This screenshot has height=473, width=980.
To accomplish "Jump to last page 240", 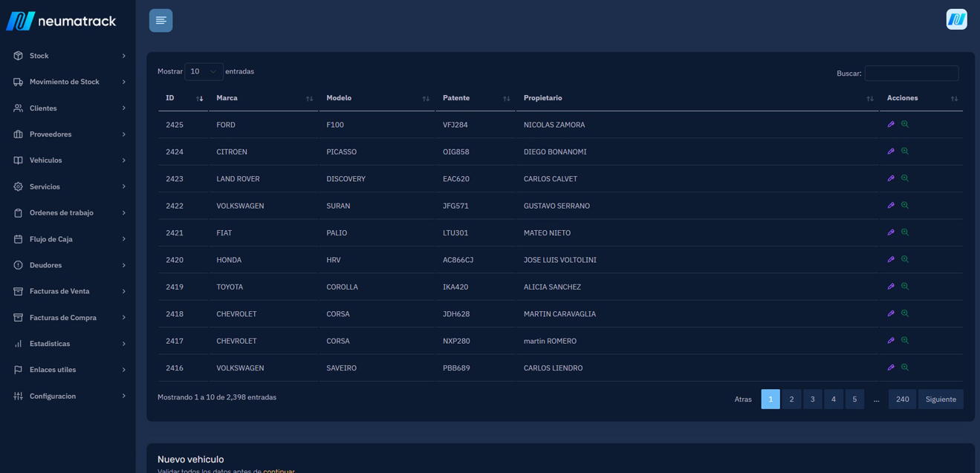I will [903, 399].
